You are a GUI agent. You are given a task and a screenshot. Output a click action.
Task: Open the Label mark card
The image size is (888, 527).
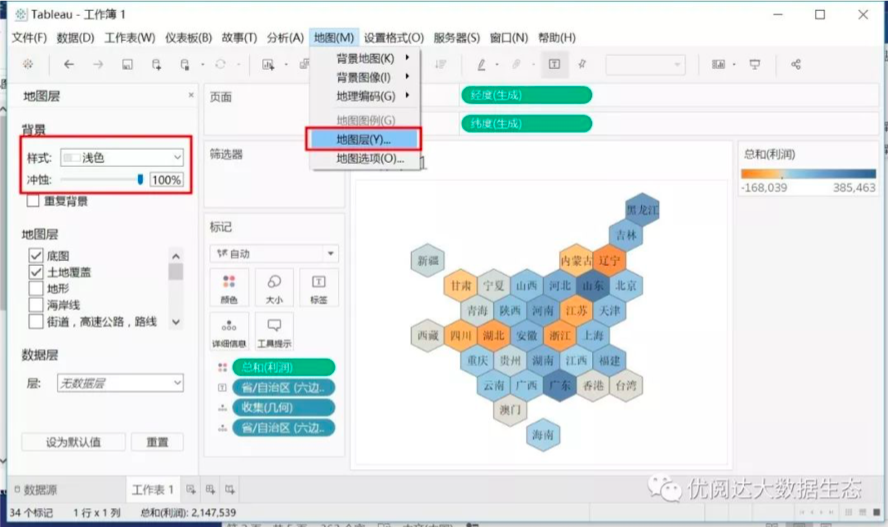pyautogui.click(x=319, y=288)
